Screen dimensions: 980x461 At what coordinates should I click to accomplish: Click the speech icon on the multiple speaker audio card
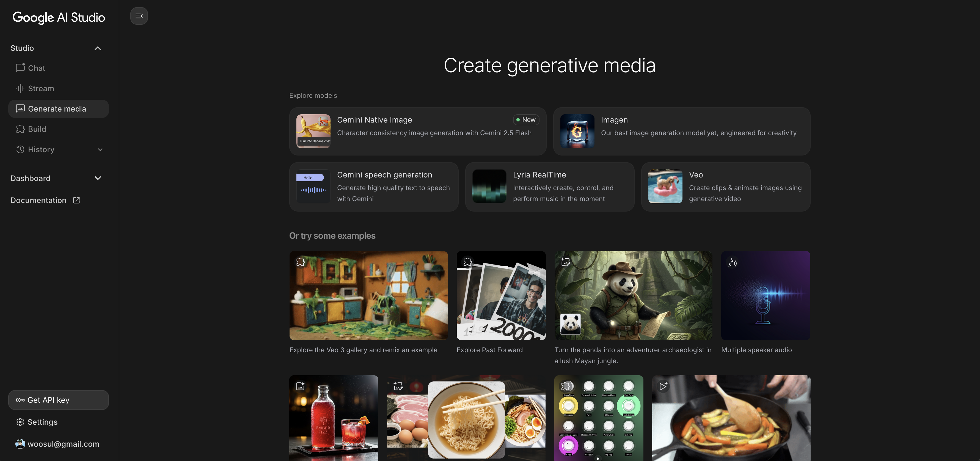pos(732,263)
